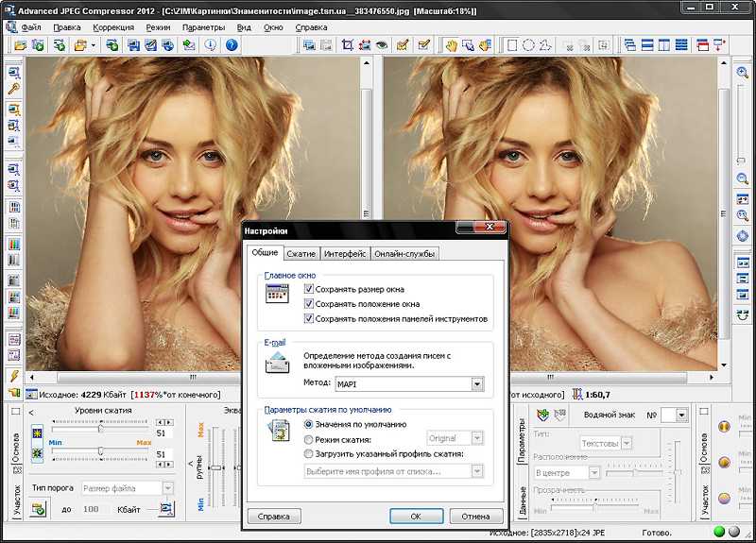
Task: Click the upper stepper arrows above value 51
Action: coord(164,422)
